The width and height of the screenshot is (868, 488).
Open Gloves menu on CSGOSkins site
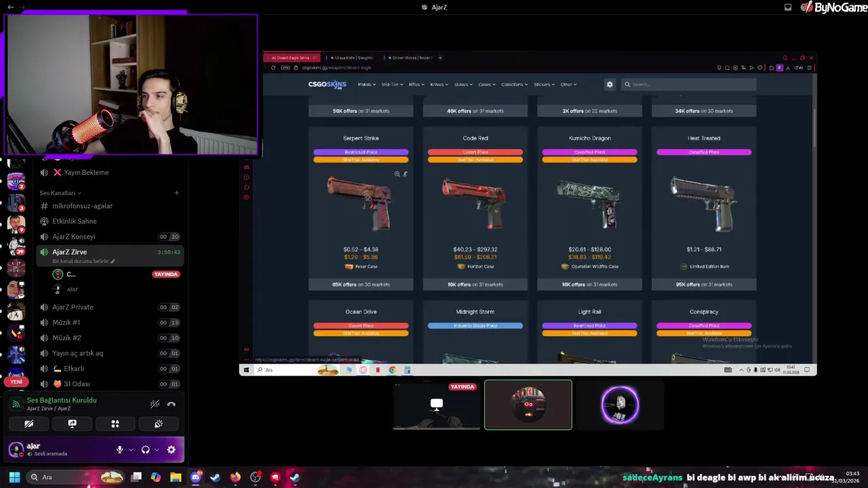click(463, 84)
